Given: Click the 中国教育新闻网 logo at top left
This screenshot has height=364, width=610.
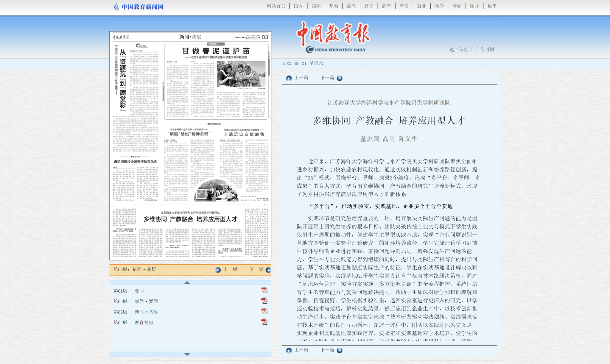Looking at the screenshot, I should click(x=139, y=7).
